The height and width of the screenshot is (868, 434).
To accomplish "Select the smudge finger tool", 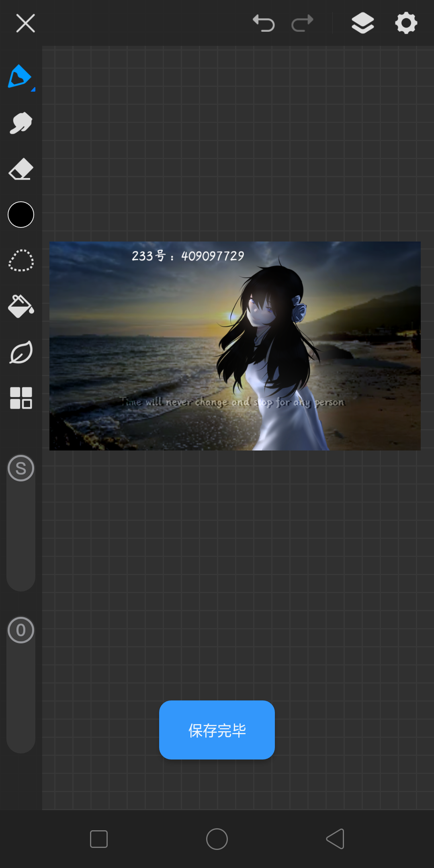I will tap(21, 123).
